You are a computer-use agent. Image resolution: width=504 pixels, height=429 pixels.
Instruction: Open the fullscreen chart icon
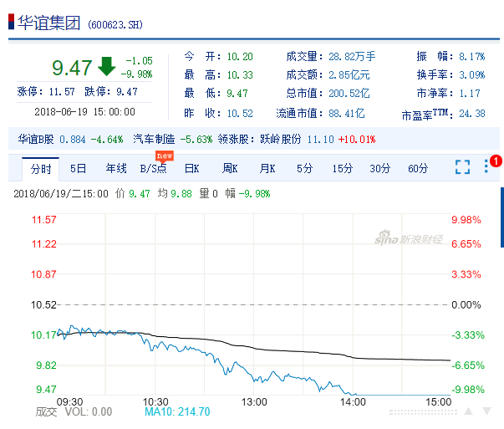462,167
